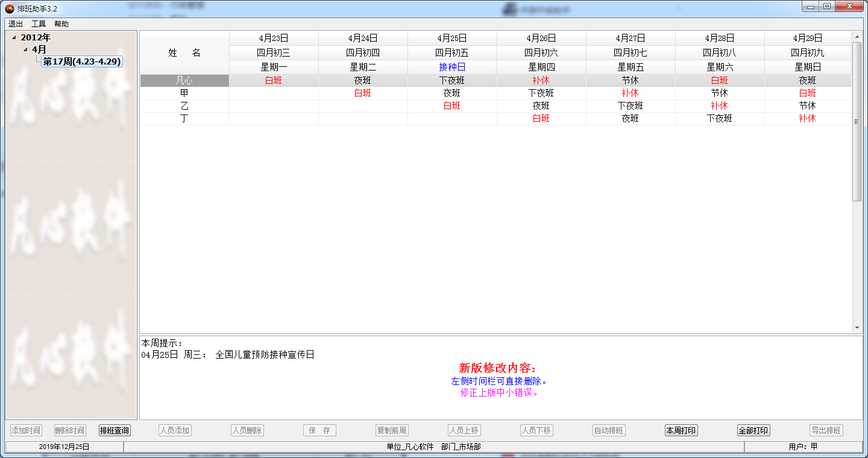Click the 添加时间 button
This screenshot has width=868, height=458.
point(26,430)
